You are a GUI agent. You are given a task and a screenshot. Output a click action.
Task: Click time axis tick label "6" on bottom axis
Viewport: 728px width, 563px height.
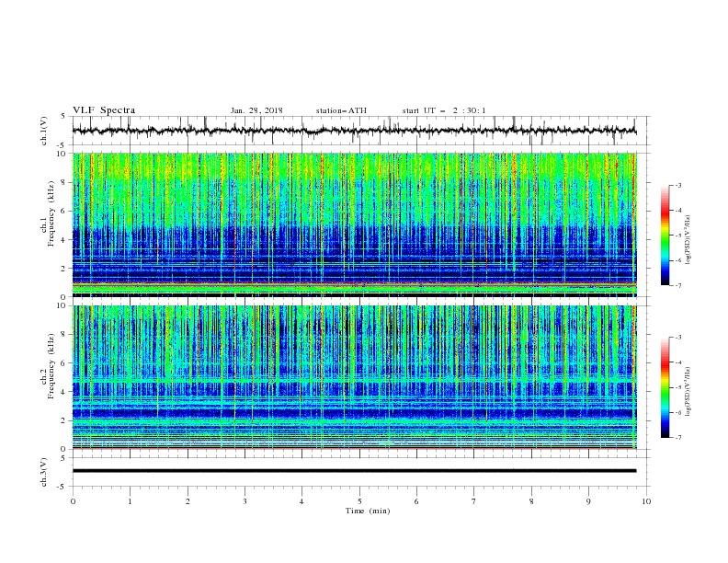(x=416, y=501)
